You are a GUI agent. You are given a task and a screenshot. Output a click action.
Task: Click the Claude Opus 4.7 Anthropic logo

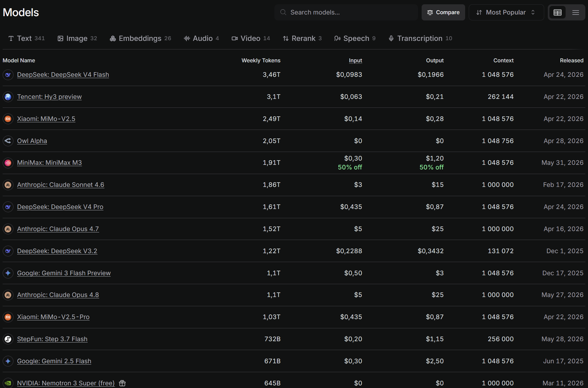[x=8, y=229]
